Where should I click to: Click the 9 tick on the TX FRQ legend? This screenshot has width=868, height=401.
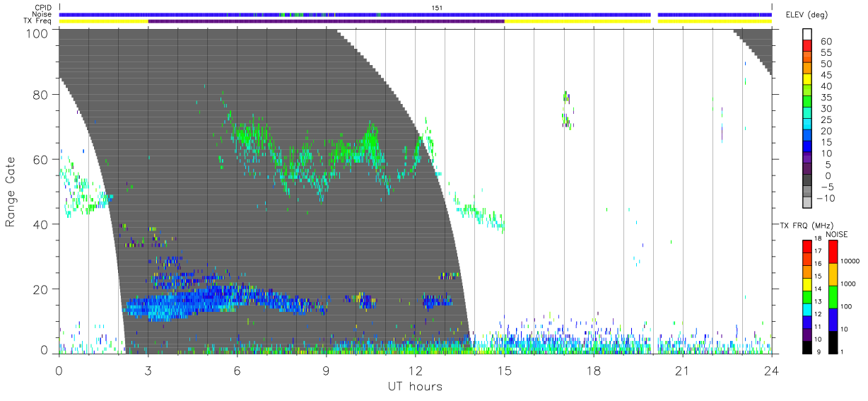coord(819,351)
